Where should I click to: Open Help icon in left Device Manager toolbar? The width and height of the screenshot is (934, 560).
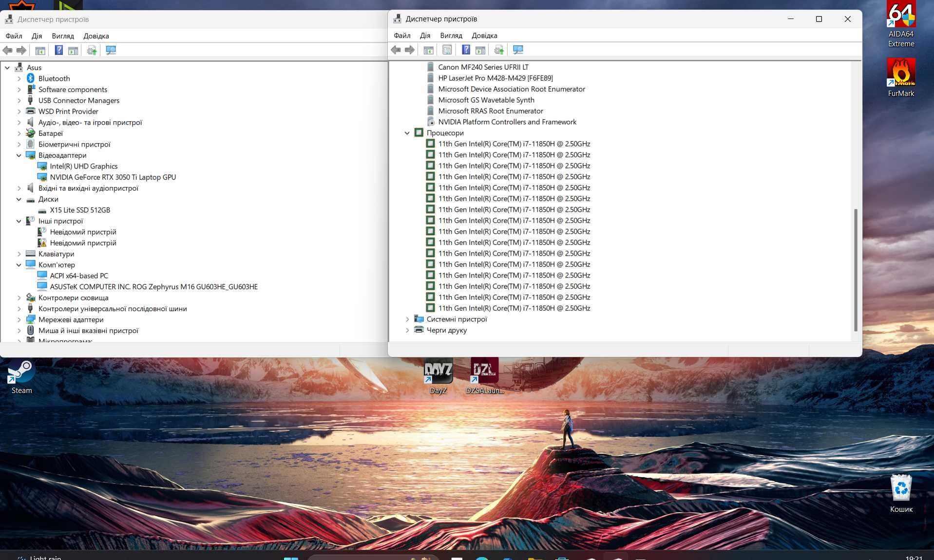click(x=58, y=50)
